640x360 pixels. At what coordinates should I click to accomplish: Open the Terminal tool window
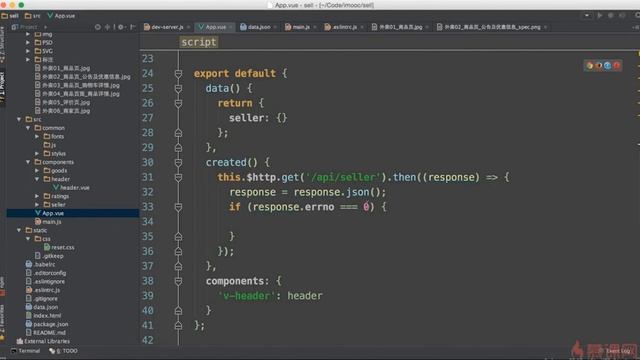click(x=26, y=351)
